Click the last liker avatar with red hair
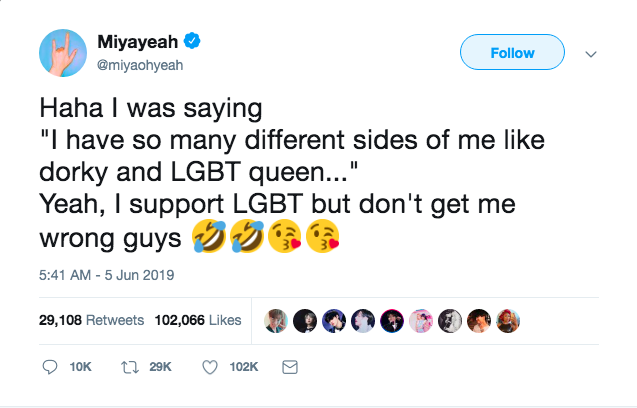This screenshot has height=408, width=637. click(x=508, y=321)
